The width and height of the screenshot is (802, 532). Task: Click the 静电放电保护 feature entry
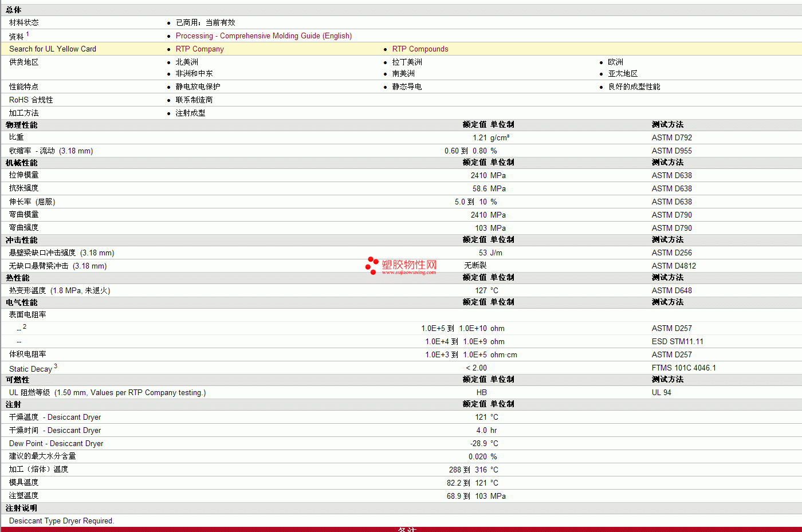click(198, 86)
